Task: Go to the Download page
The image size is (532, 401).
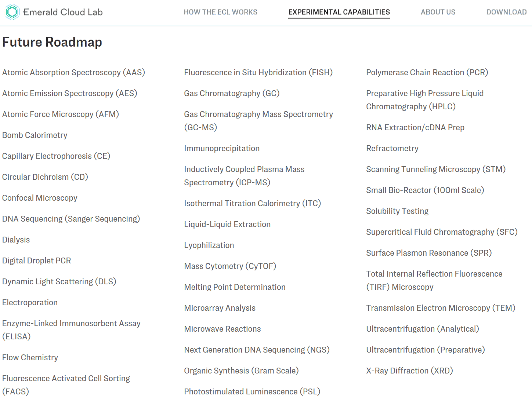Action: pyautogui.click(x=507, y=12)
